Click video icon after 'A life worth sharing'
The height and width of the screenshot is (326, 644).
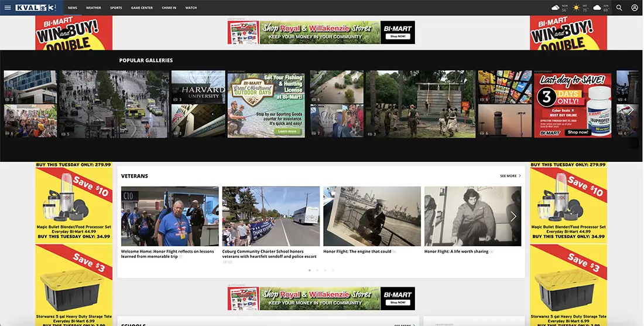(492, 252)
